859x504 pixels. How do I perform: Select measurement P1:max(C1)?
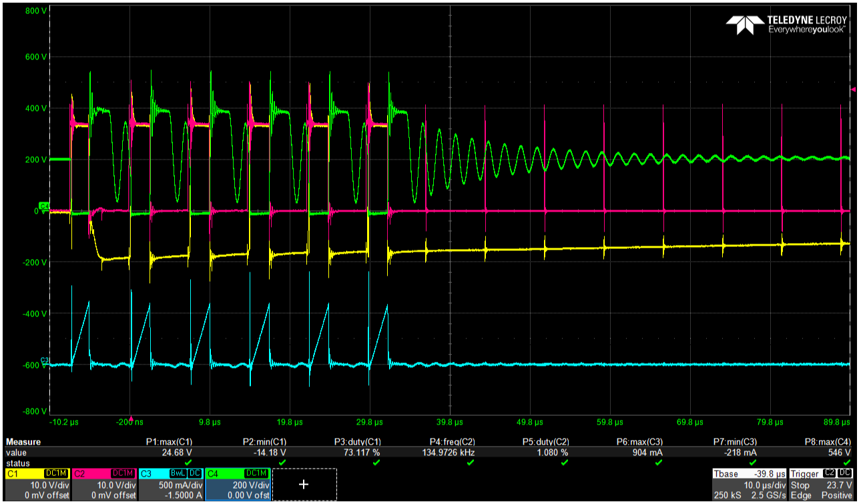(169, 442)
